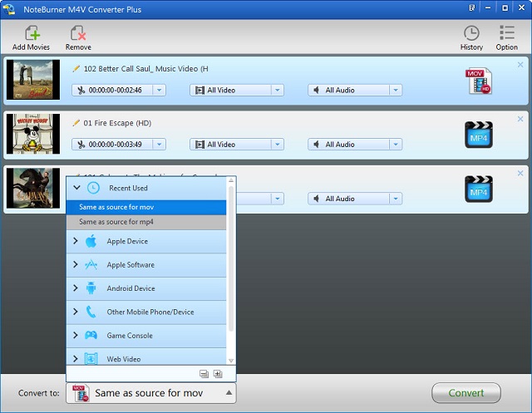This screenshot has width=532, height=413.
Task: Expand the Apple Software category
Action: pyautogui.click(x=76, y=264)
